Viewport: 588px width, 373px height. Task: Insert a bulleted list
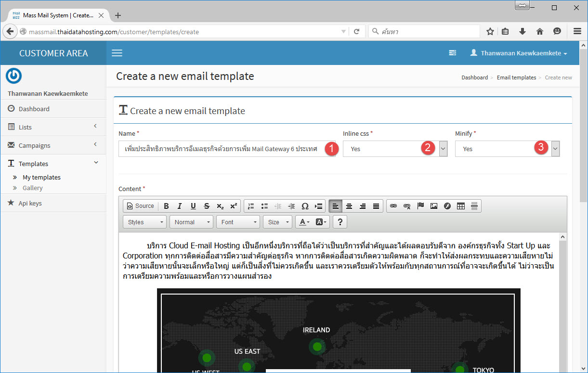pos(264,206)
